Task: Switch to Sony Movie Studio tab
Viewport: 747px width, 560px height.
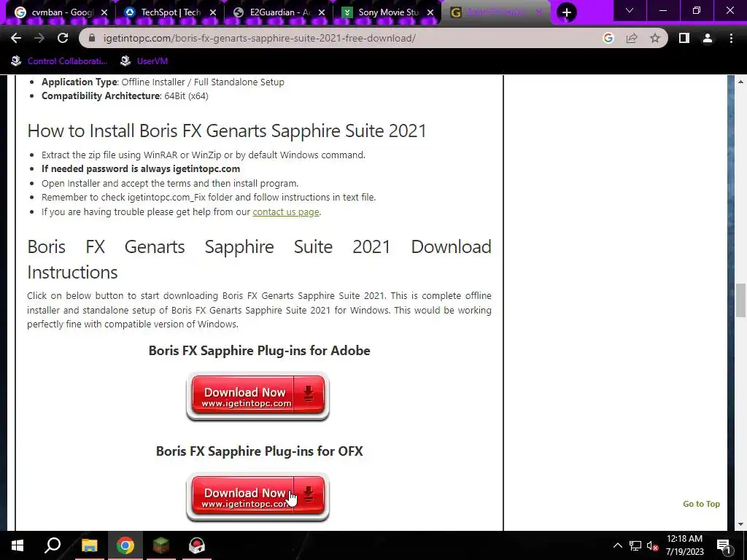Action: pos(388,12)
